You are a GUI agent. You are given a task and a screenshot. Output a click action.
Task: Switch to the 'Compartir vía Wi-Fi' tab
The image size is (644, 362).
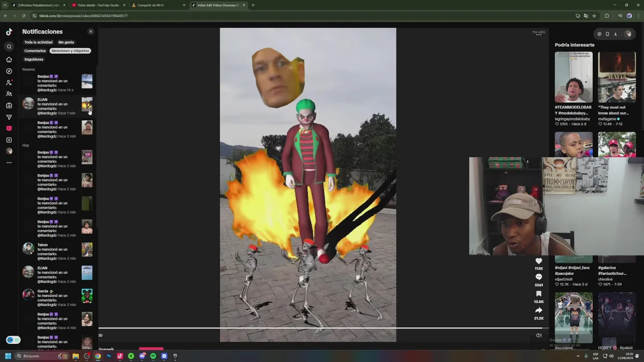[158, 5]
